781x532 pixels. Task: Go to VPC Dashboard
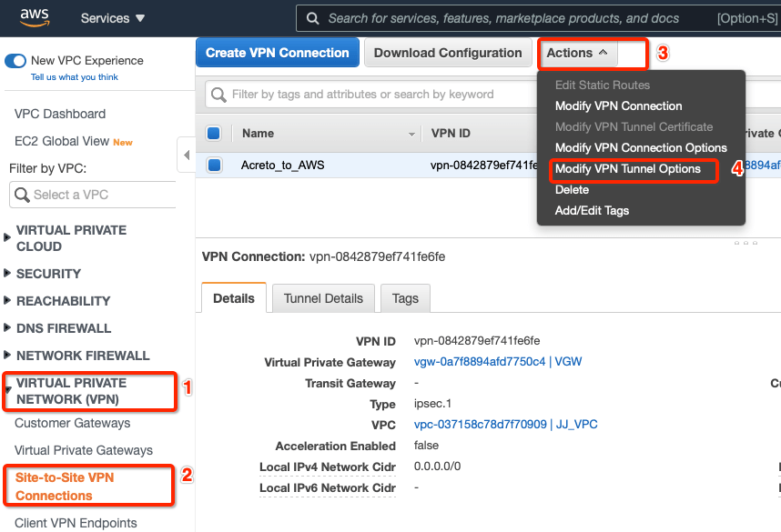click(60, 114)
